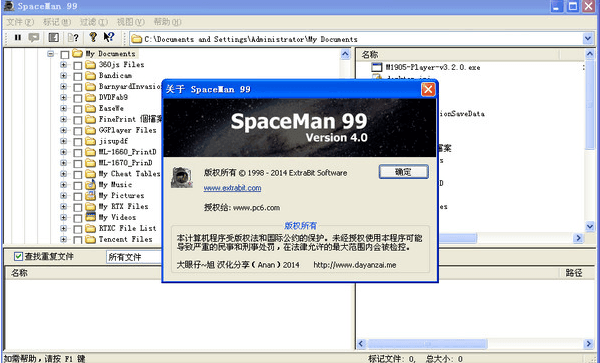Check the My RTX Files checkbox

(x=78, y=207)
